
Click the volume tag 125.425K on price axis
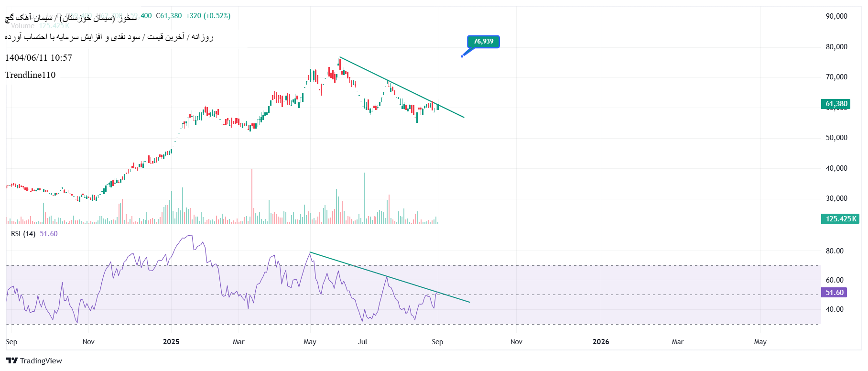pyautogui.click(x=841, y=219)
